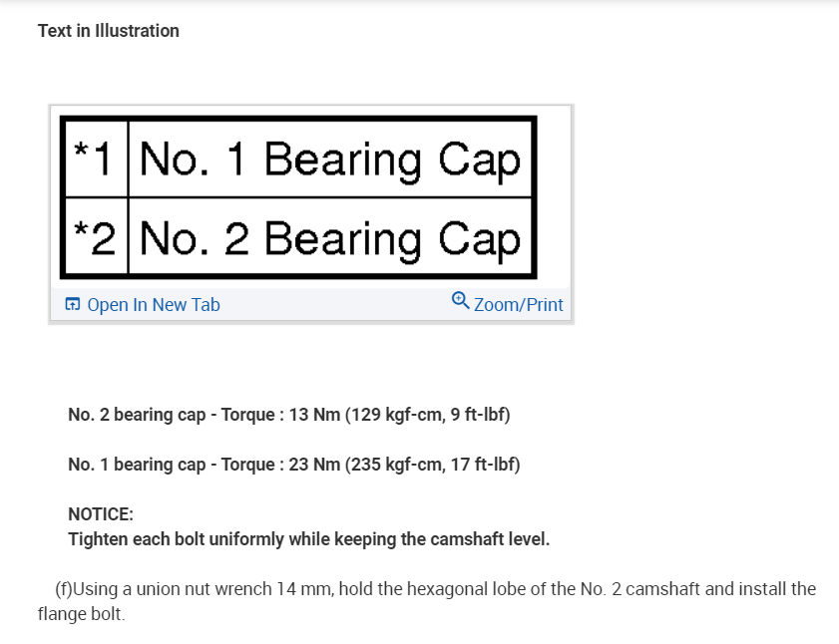Image resolution: width=839 pixels, height=644 pixels.
Task: Click the union nut wrench 14 mm text
Action: [234, 589]
